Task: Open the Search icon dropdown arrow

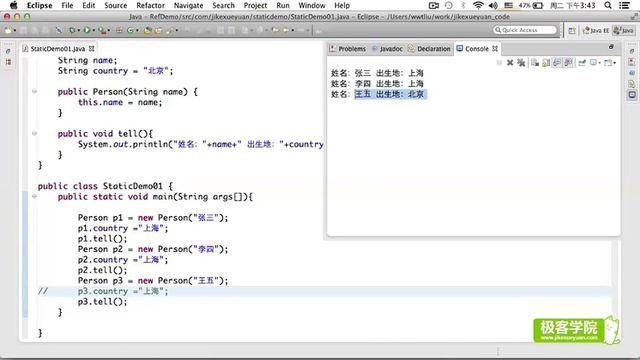Action: [x=177, y=31]
